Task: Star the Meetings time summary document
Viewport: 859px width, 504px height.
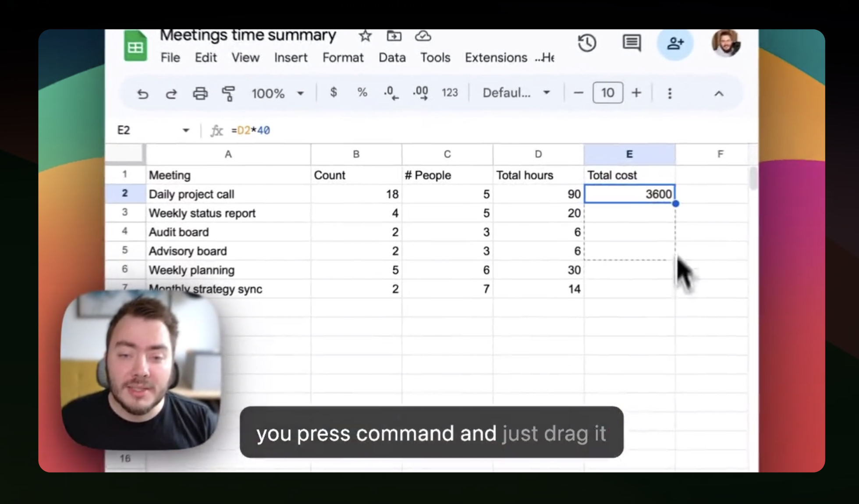Action: [x=365, y=36]
